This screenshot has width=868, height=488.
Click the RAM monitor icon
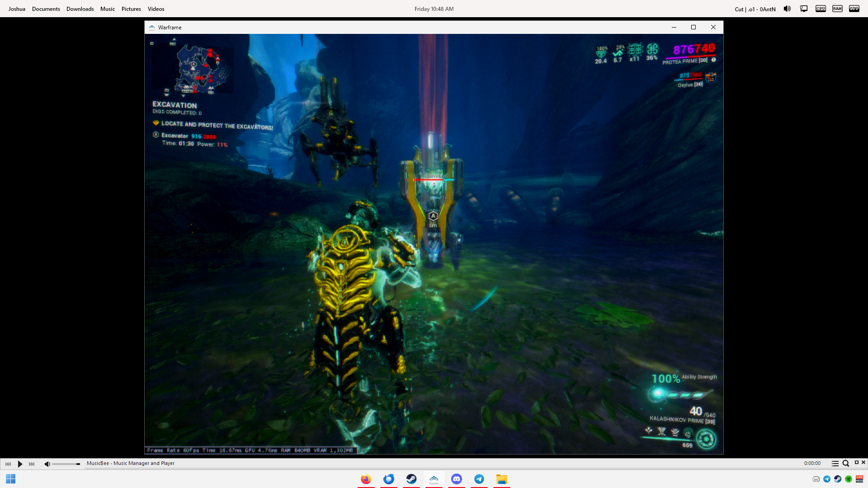tap(837, 9)
